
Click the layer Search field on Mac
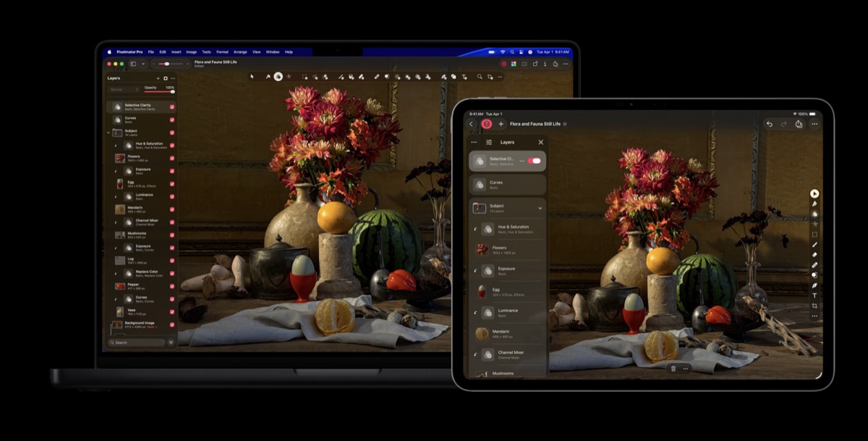(x=137, y=343)
